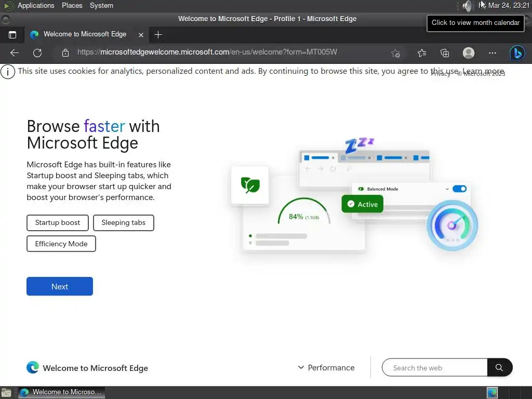This screenshot has width=532, height=399.
Task: Click the cookie notice info icon
Action: click(8, 72)
